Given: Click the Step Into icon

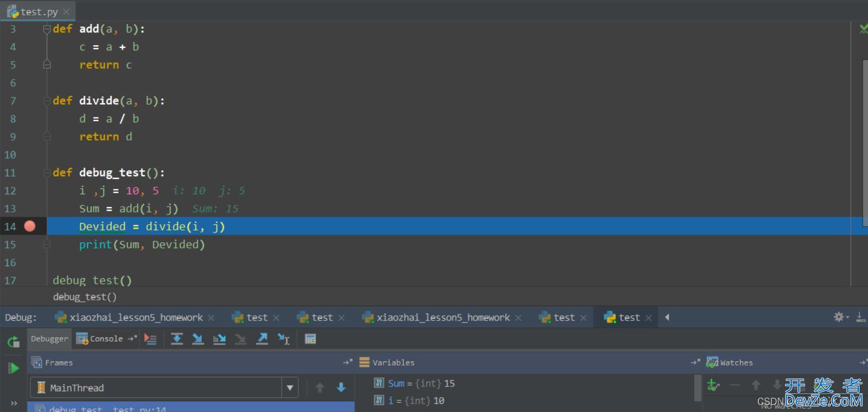Looking at the screenshot, I should (198, 339).
